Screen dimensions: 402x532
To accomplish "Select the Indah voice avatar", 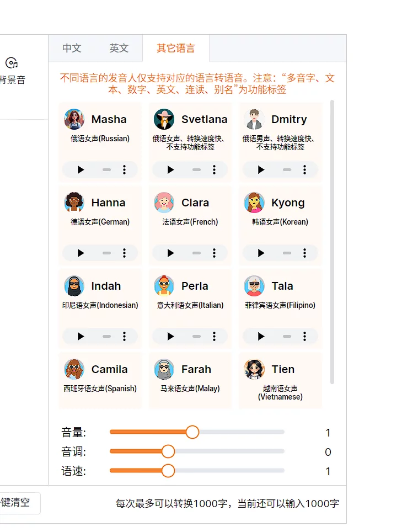I will 74,286.
